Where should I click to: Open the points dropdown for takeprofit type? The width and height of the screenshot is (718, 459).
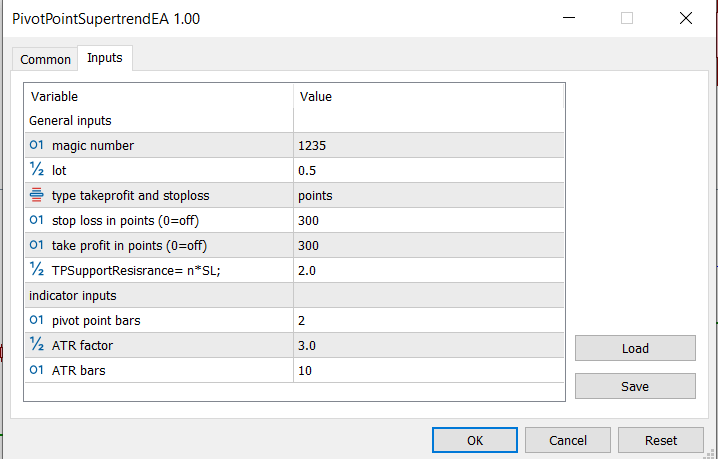point(428,196)
